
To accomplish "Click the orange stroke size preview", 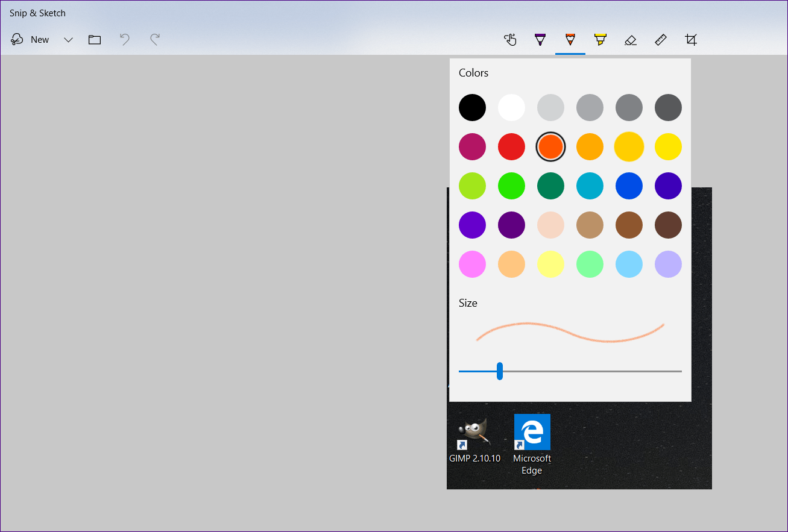I will [570, 331].
